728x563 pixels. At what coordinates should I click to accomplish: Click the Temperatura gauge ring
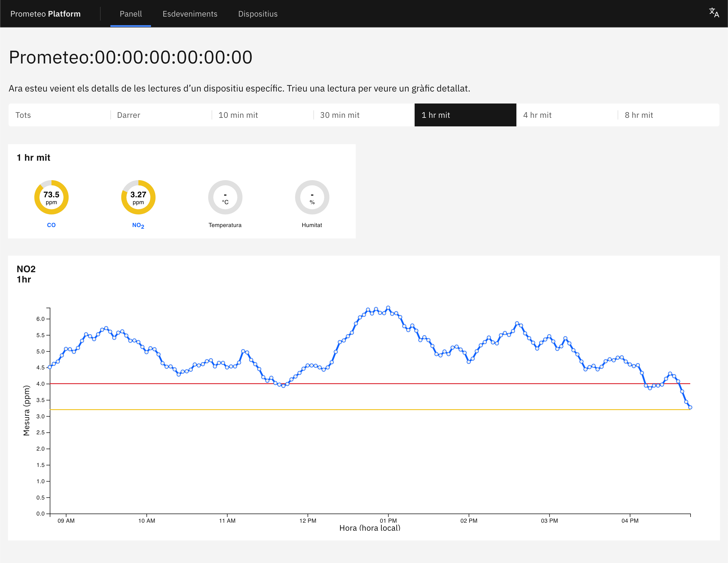click(225, 197)
